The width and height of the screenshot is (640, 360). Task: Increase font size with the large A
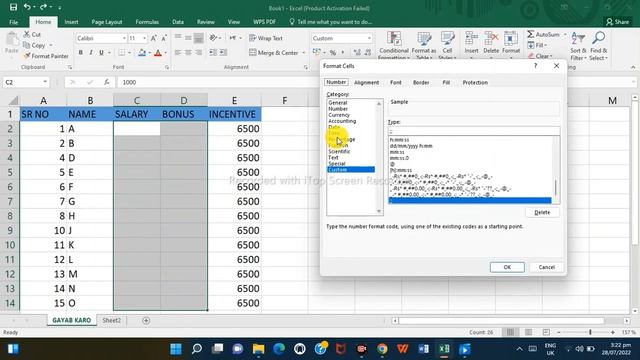click(x=154, y=38)
